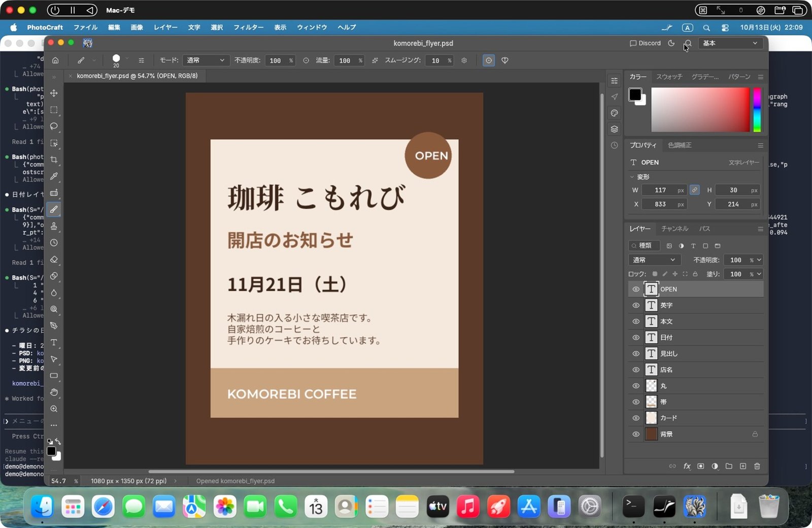Select the Hand tool

54,392
